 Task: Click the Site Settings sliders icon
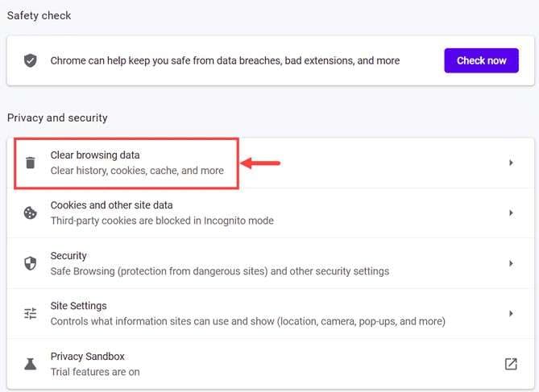click(x=31, y=313)
